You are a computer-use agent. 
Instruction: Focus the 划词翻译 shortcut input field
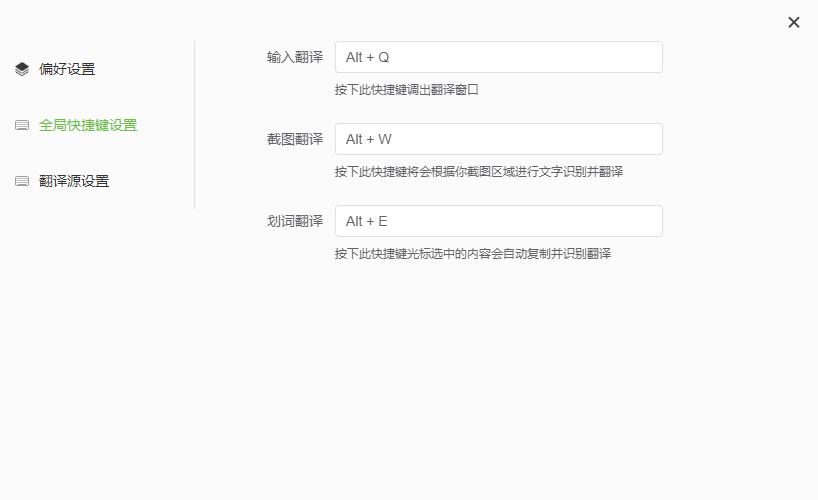click(498, 221)
